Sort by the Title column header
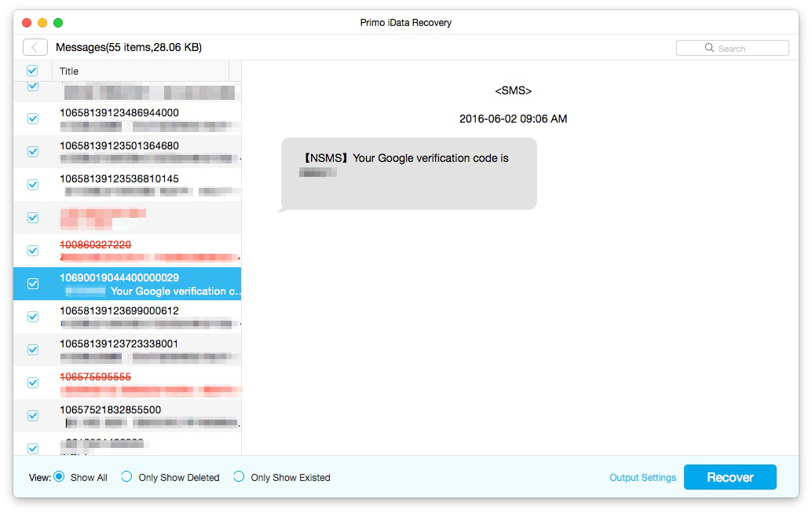This screenshot has height=514, width=812. [141, 71]
